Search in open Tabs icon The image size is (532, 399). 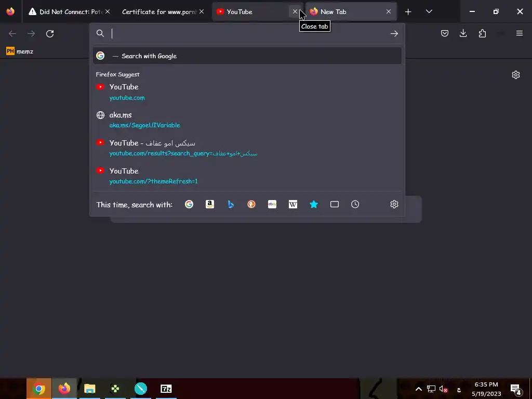pos(335,204)
